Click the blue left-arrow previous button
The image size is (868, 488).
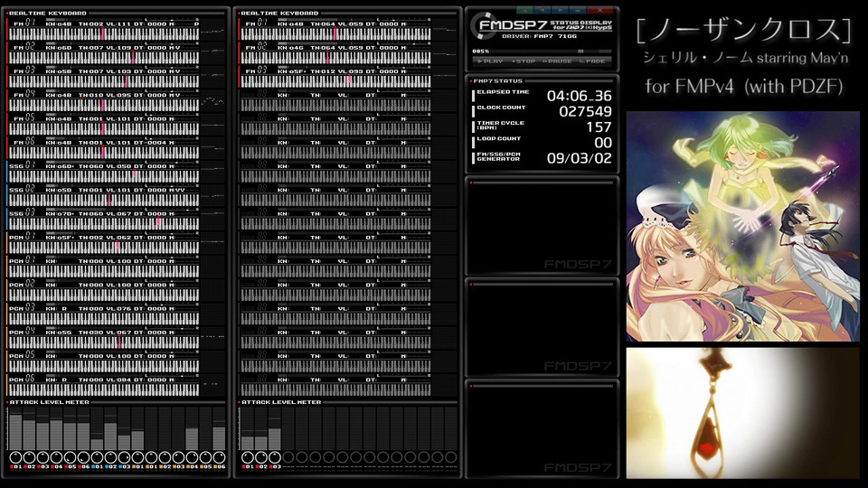tap(542, 10)
